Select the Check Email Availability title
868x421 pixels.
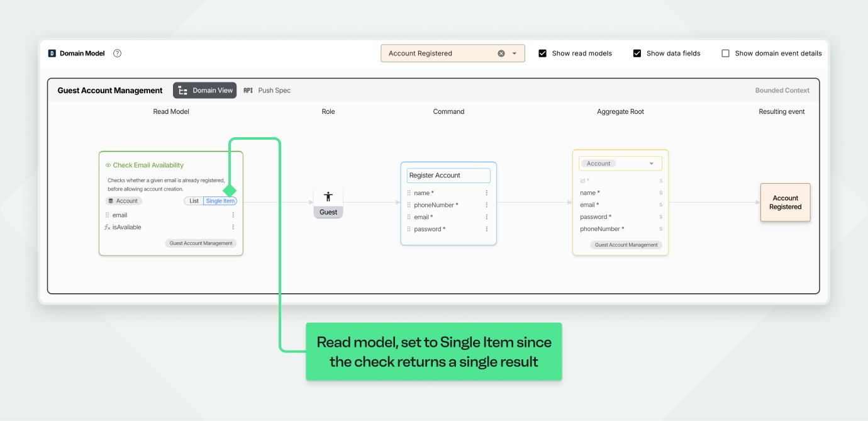pos(148,166)
